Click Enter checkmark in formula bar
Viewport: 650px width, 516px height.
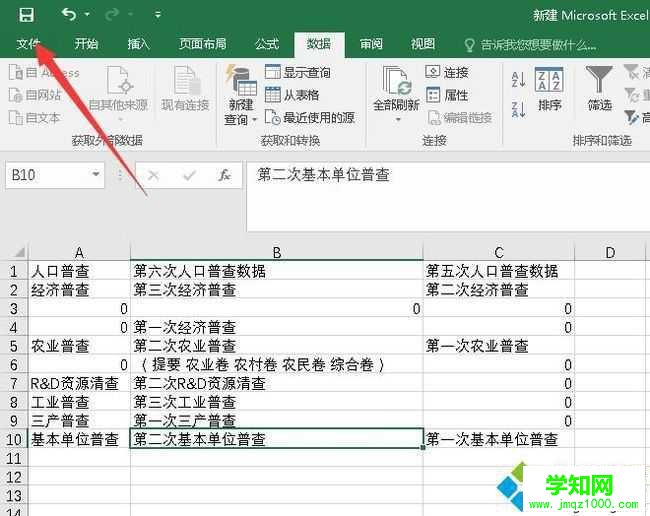(x=189, y=175)
